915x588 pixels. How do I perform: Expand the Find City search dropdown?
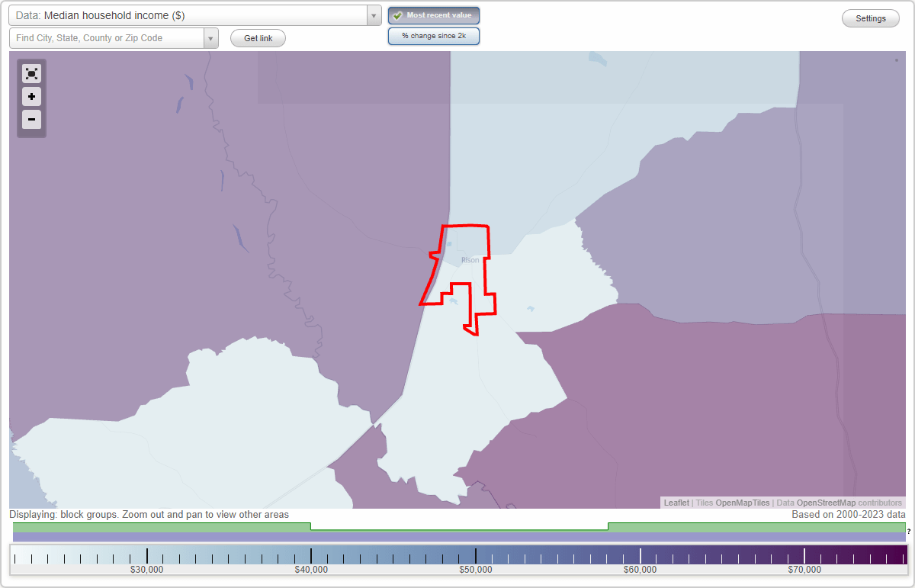pos(211,37)
